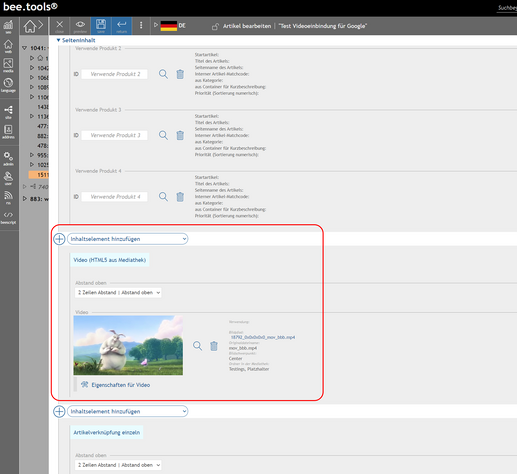Open the beescript code sidebar icon
517x474 pixels.
[x=8, y=218]
